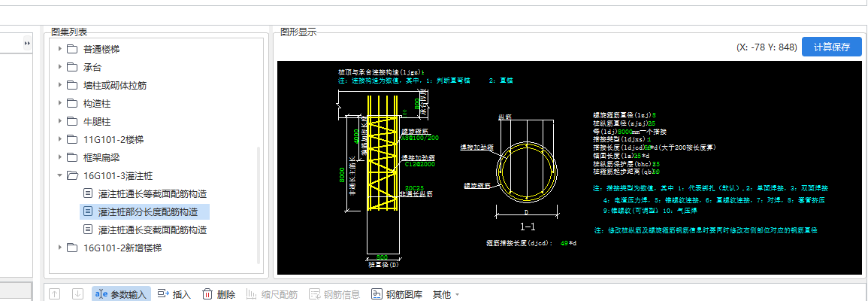Select the 框架扁梁 folder label
Viewport: 868px width, 301px height.
pyautogui.click(x=101, y=157)
